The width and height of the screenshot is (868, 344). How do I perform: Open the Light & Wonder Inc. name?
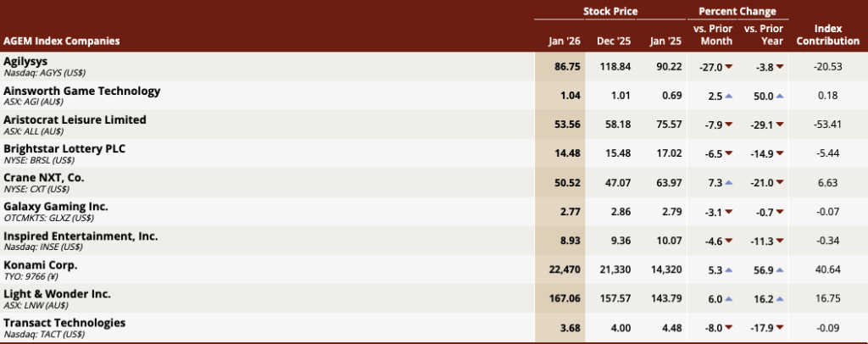tap(57, 294)
